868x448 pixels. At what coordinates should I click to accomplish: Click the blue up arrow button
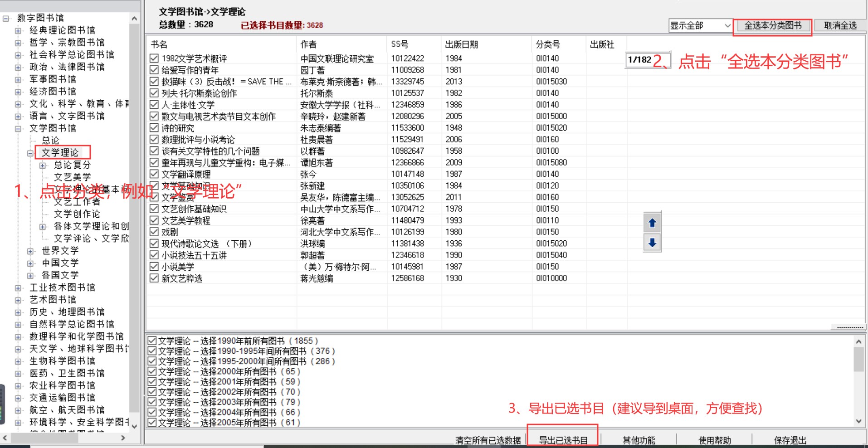pos(652,223)
